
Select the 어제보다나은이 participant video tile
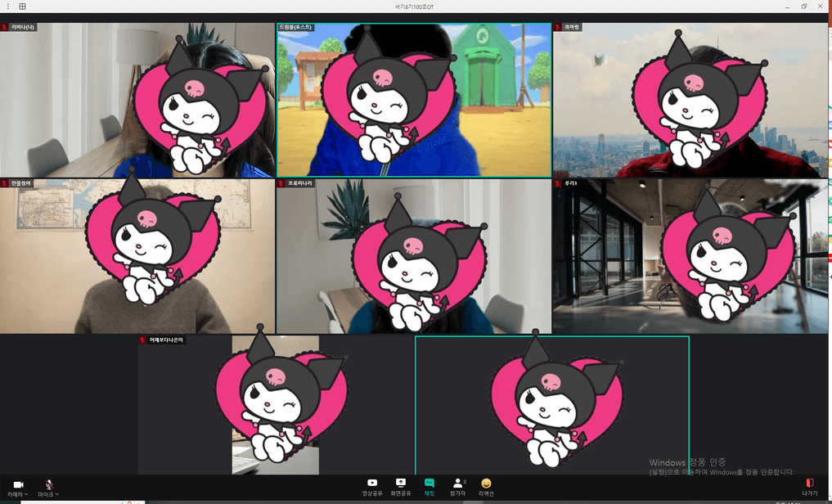click(x=276, y=405)
